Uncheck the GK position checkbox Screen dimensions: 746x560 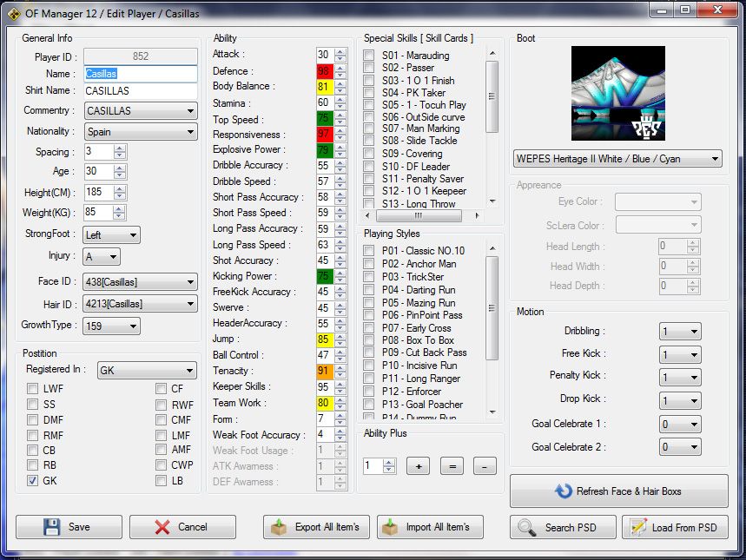click(x=33, y=480)
